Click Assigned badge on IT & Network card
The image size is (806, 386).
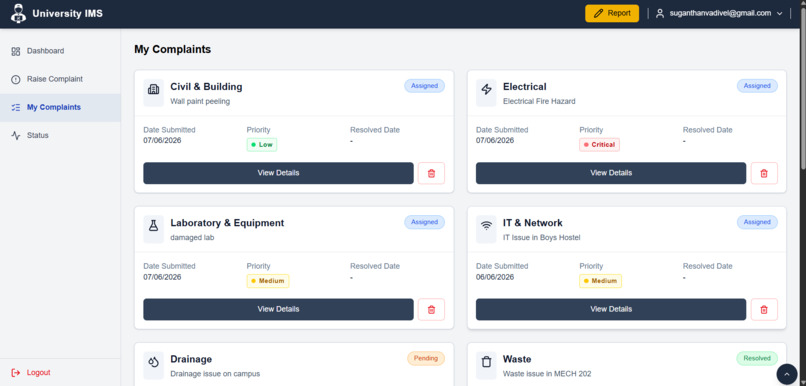coord(757,222)
